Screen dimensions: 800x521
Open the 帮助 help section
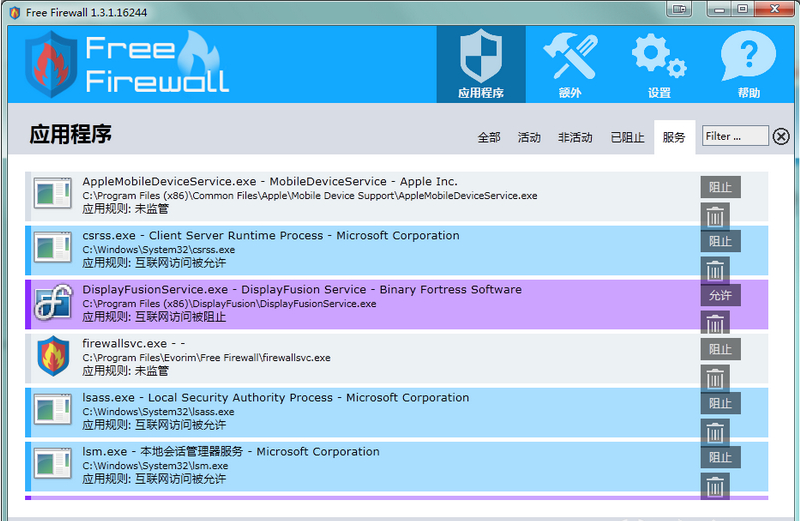click(x=748, y=64)
